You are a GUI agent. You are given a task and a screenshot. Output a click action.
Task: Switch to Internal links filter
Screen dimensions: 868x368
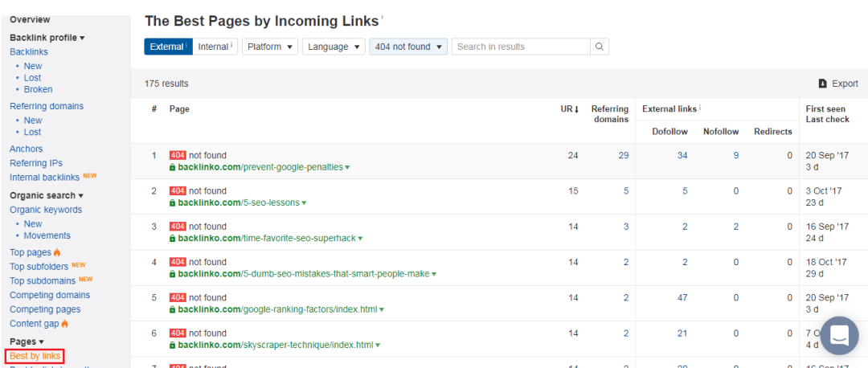coord(215,47)
